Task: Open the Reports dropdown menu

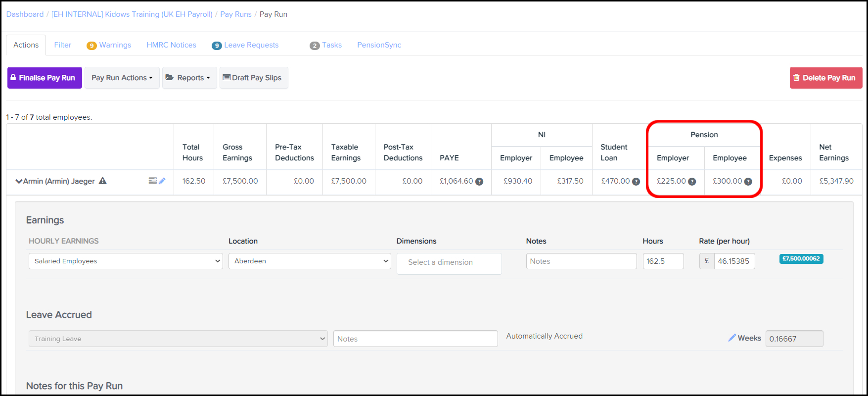Action: (189, 78)
